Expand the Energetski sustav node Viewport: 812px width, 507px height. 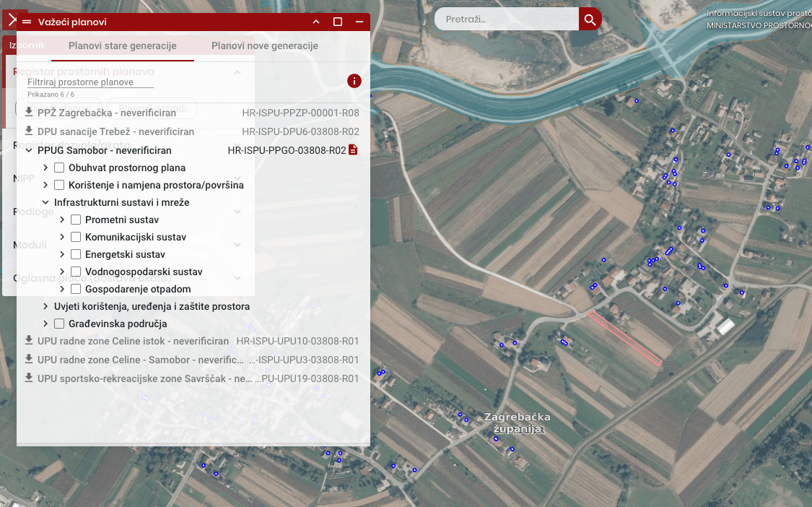click(62, 254)
